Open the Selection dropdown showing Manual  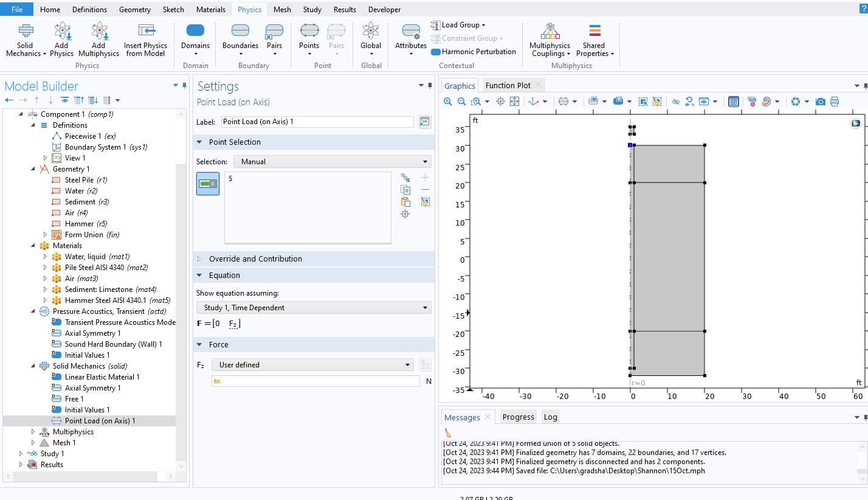pyautogui.click(x=332, y=162)
